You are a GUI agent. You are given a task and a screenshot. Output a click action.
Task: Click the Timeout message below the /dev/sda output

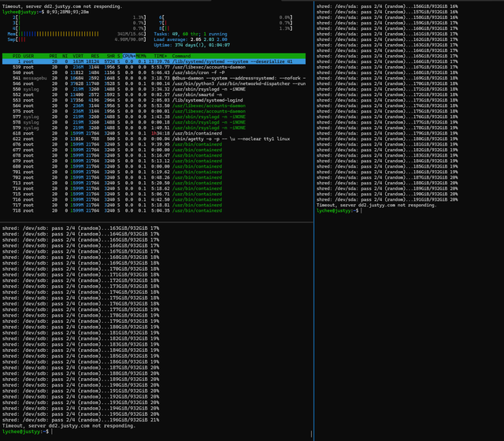pyautogui.click(x=376, y=205)
